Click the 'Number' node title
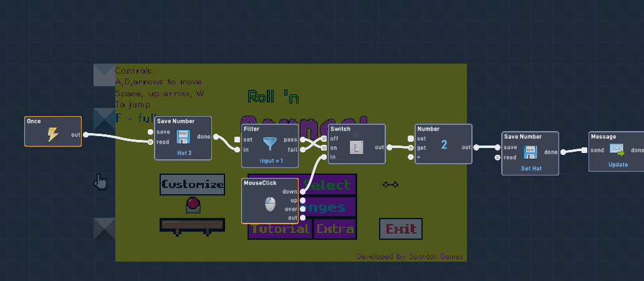The image size is (644, 281). click(x=428, y=129)
